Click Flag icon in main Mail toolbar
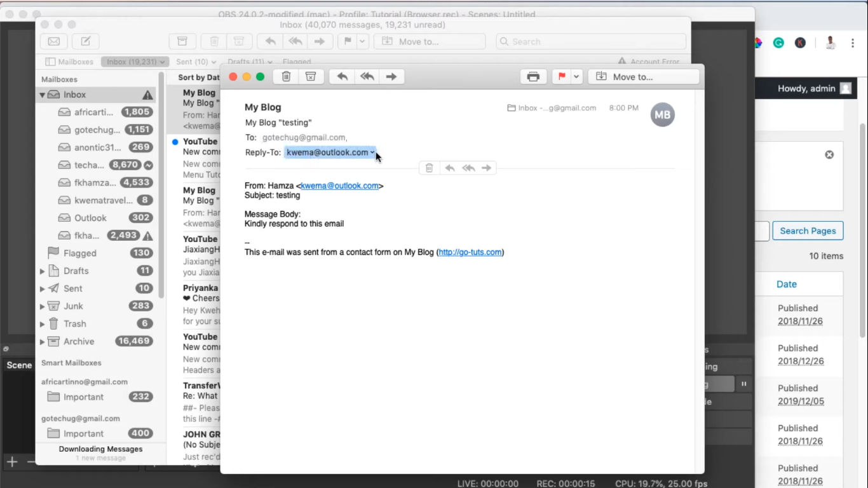The width and height of the screenshot is (868, 488). (x=348, y=41)
